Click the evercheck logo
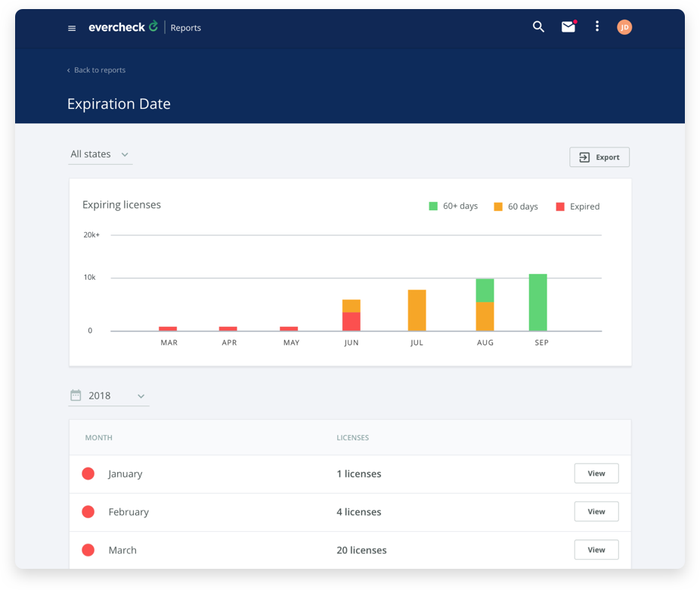Screen dimensions: 700x590 click(x=121, y=26)
